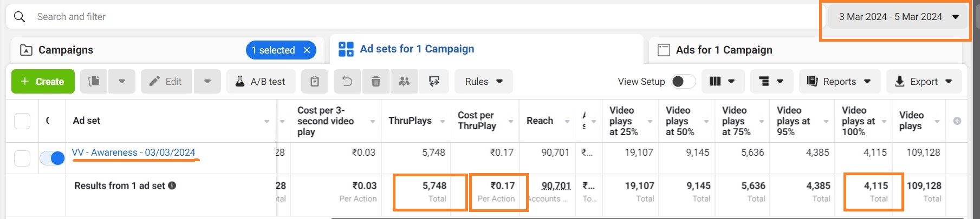Click the preview share icon
This screenshot has width=980, height=219.
click(x=434, y=82)
